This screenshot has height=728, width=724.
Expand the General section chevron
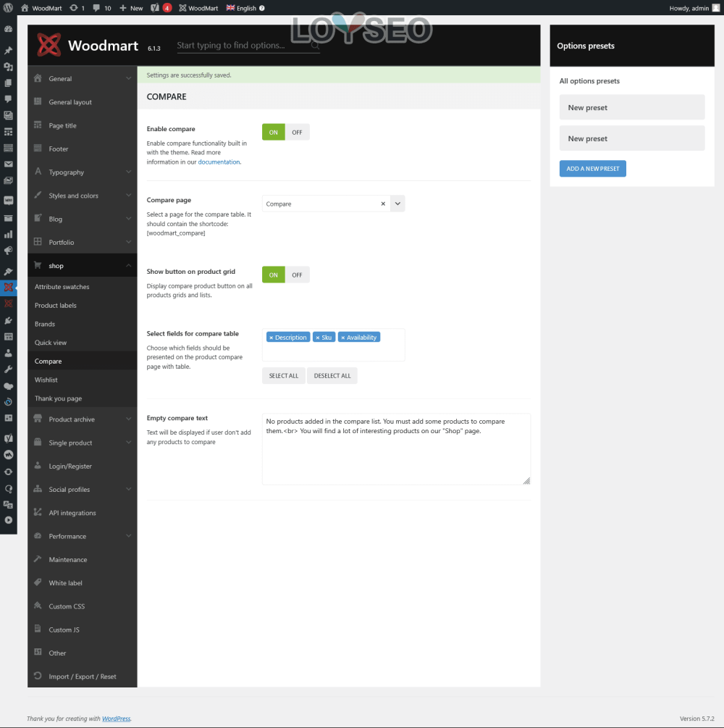click(129, 78)
